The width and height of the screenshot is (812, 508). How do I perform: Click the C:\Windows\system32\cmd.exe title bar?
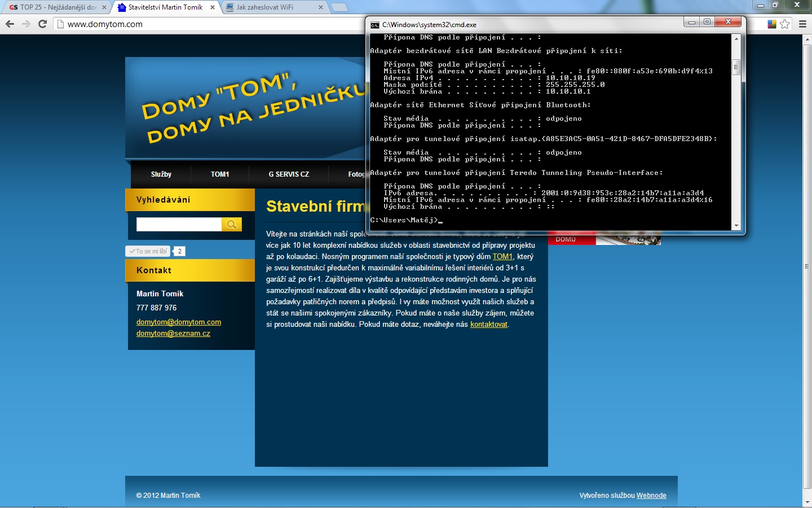click(x=524, y=25)
